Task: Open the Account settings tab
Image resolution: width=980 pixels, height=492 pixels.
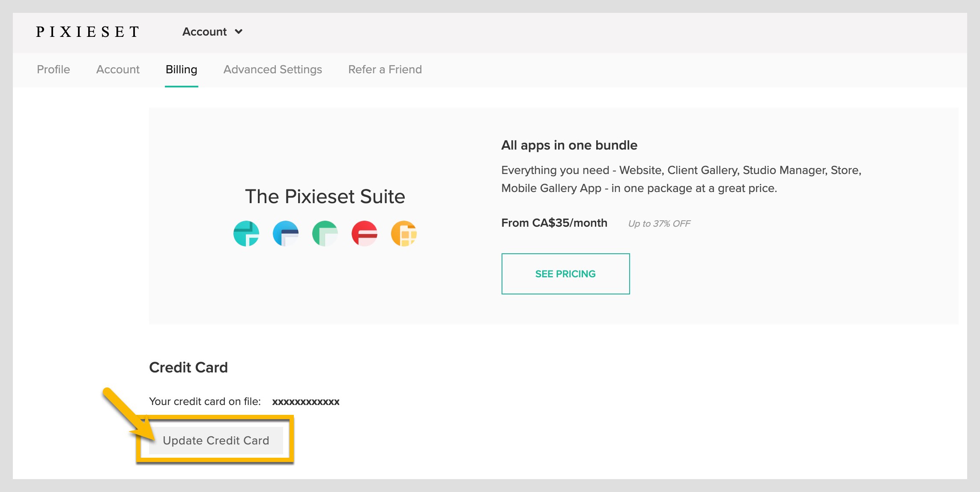Action: point(118,69)
